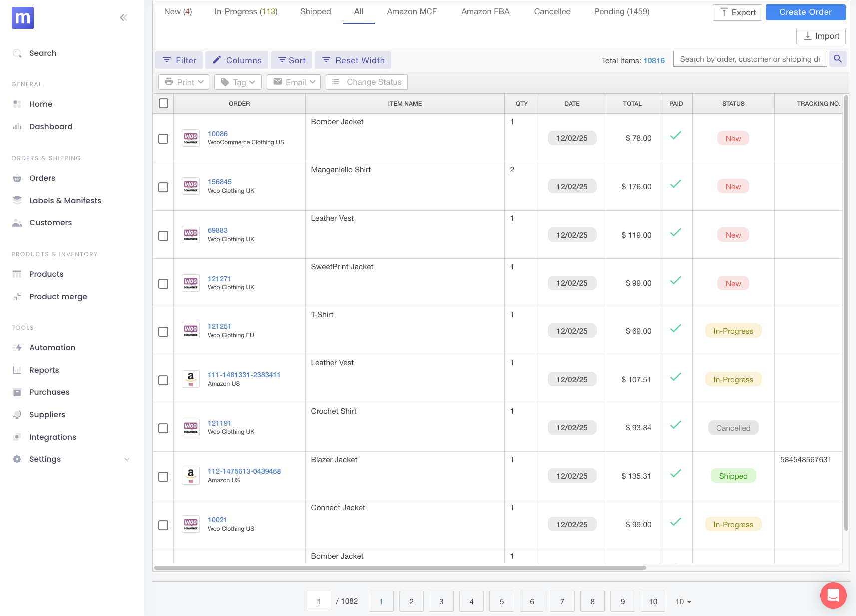
Task: Run a search using the magnifier button
Action: (x=837, y=59)
